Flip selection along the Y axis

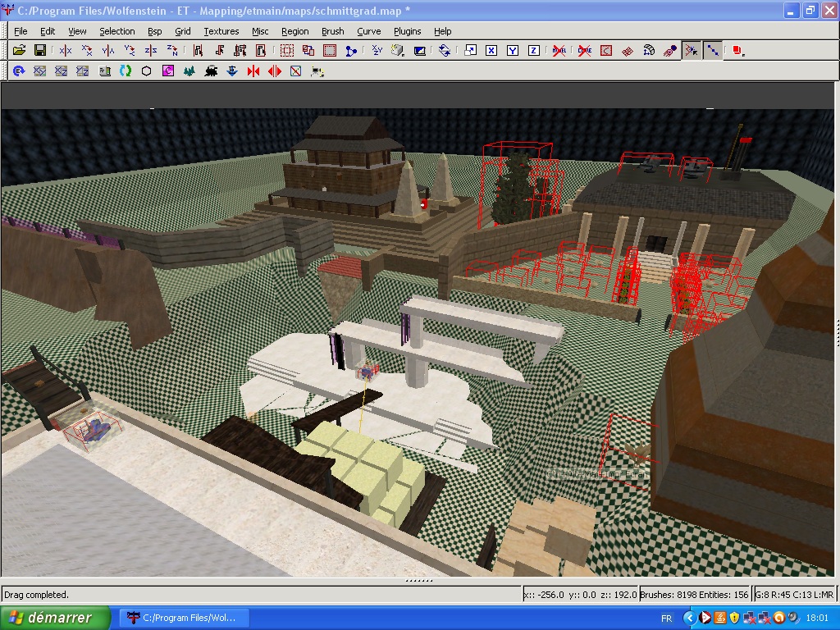point(108,50)
